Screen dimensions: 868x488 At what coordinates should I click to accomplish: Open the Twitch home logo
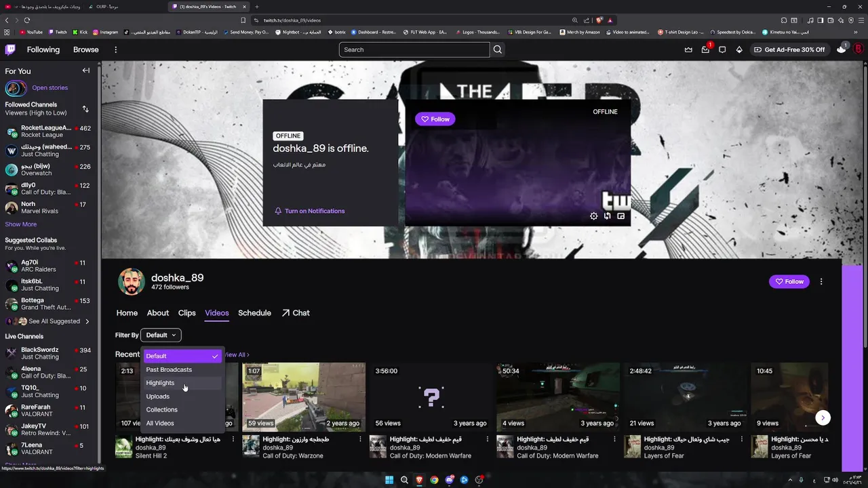click(10, 49)
